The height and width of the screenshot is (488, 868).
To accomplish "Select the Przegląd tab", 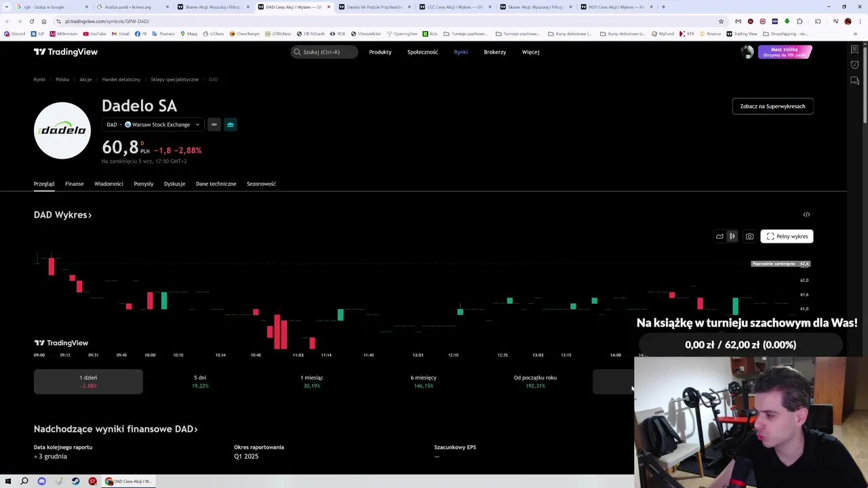I will pyautogui.click(x=44, y=184).
